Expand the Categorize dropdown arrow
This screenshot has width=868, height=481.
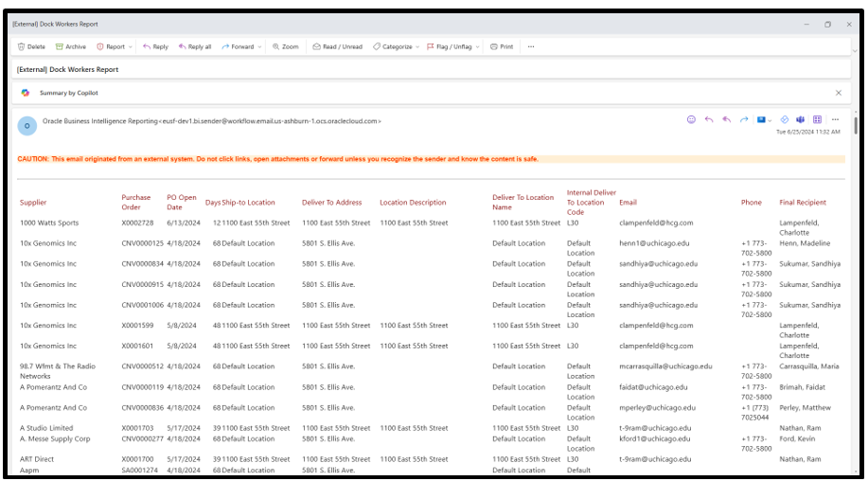coord(417,47)
